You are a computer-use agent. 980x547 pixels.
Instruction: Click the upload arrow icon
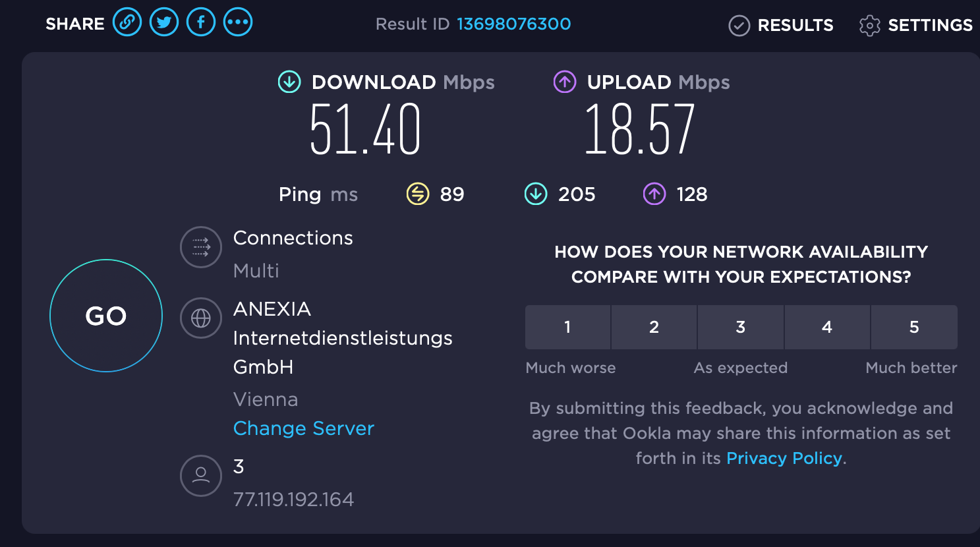pos(565,82)
